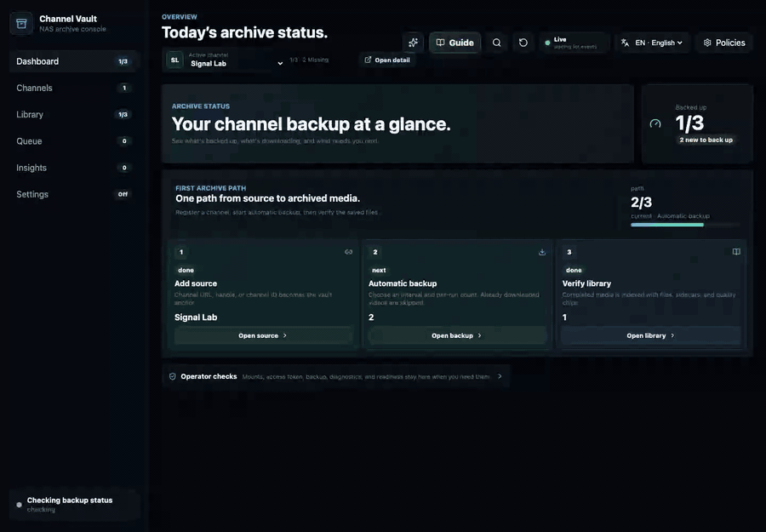Click the download icon on Automatic backup card

tap(542, 252)
